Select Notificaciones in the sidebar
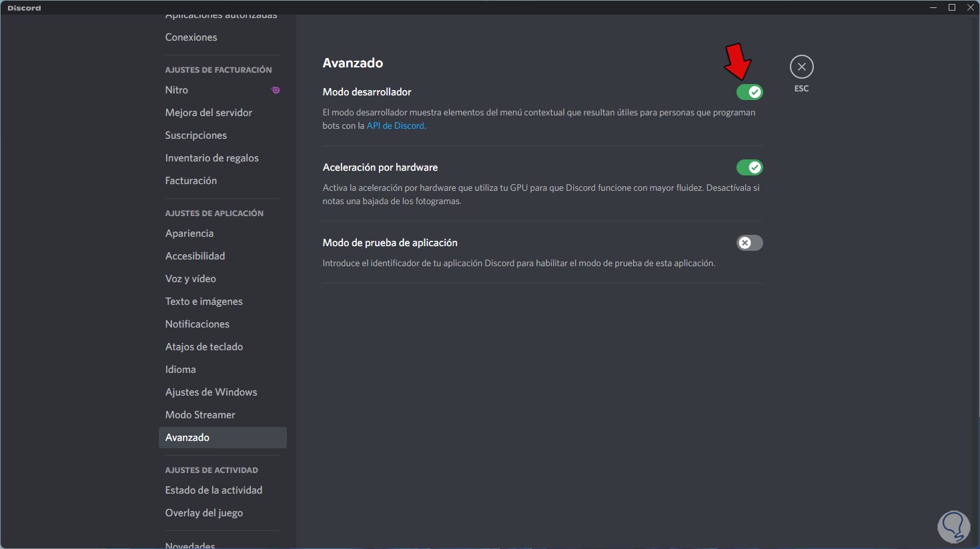 [x=197, y=324]
